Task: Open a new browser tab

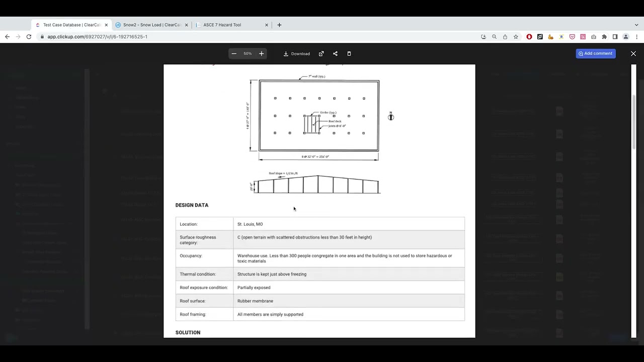Action: 279,25
